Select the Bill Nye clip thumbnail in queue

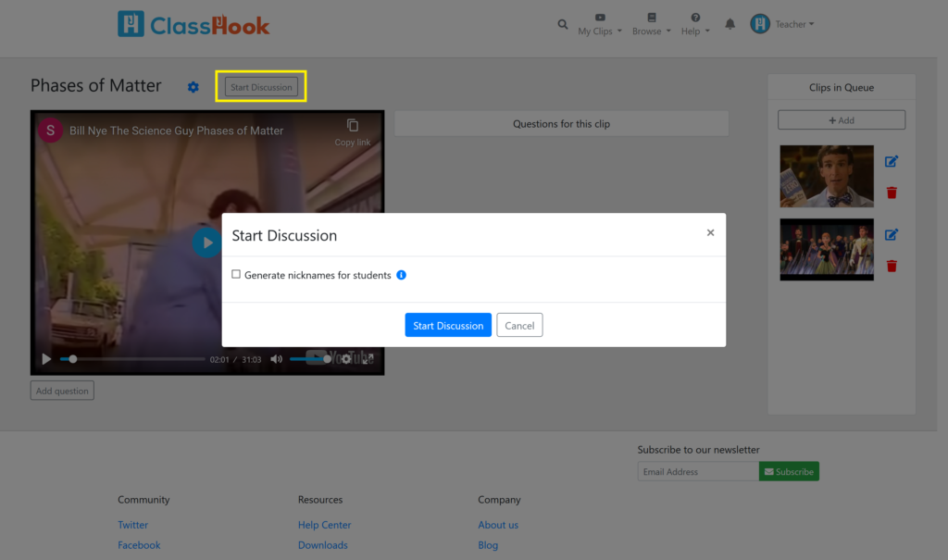(x=827, y=176)
